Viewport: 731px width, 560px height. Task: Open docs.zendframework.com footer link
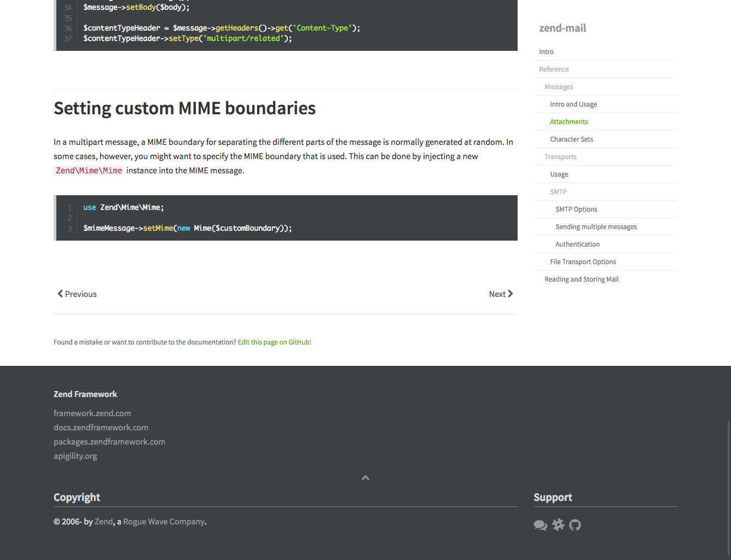tap(101, 428)
